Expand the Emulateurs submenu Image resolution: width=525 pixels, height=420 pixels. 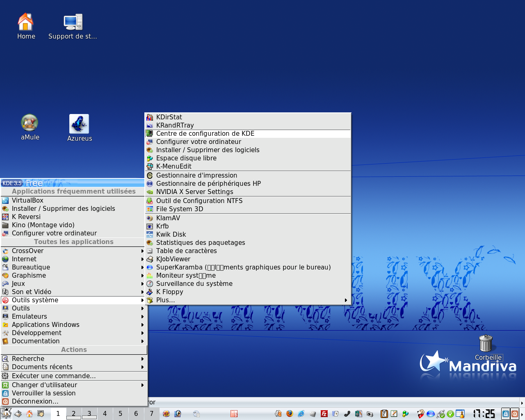pos(73,317)
